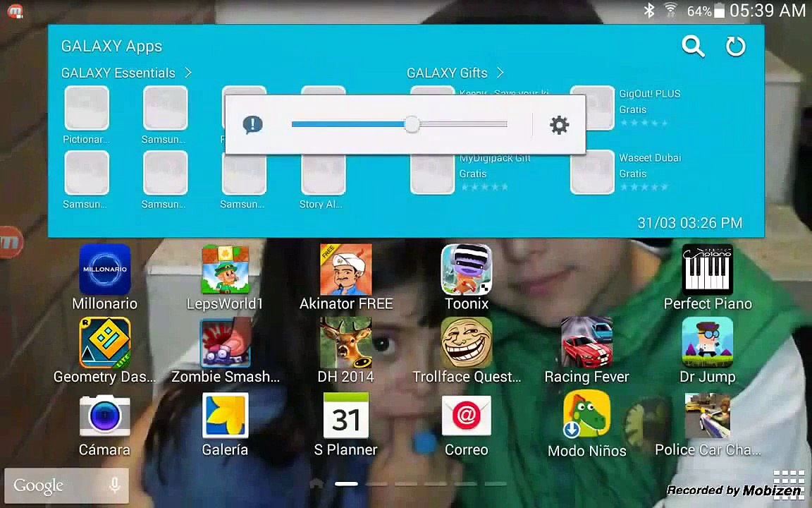This screenshot has width=812, height=508.
Task: Open S Planner calendar app
Action: click(346, 415)
